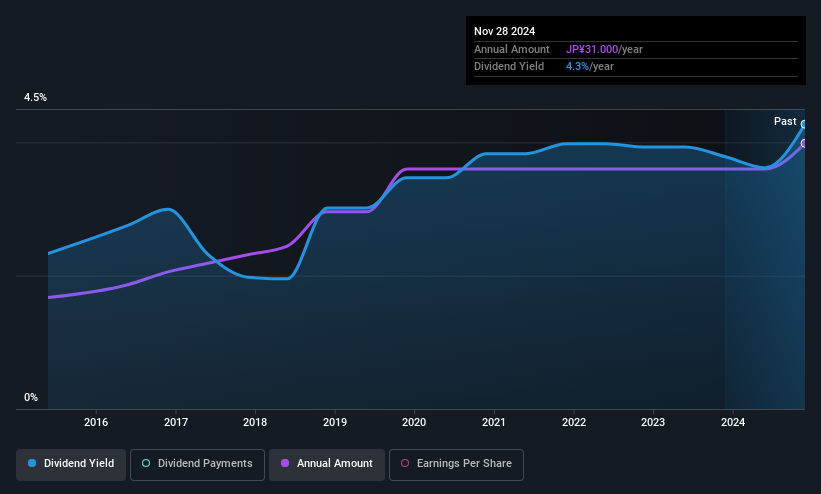Click the Nov 28 2024 tooltip date
Screen dimensions: 821x494
504,31
